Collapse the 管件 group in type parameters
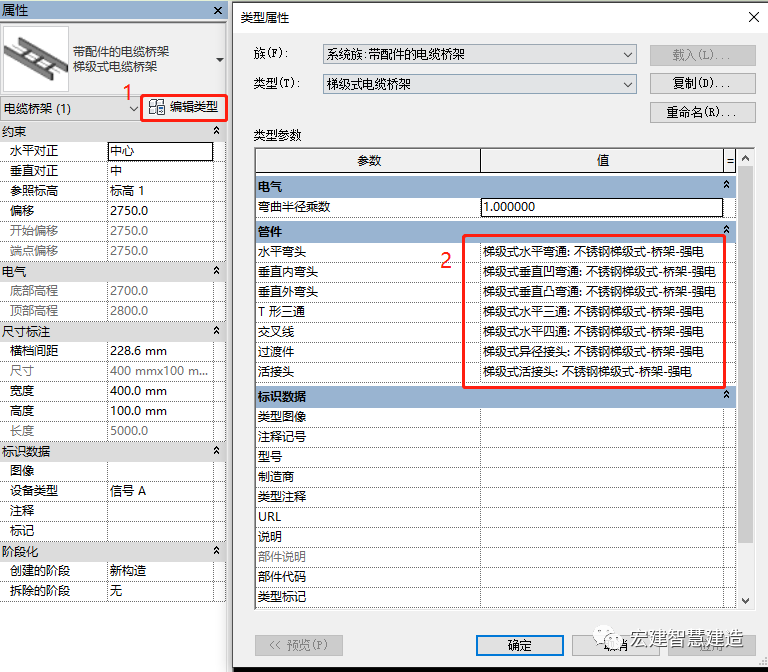Screen dimensions: 768x672 [x=726, y=230]
